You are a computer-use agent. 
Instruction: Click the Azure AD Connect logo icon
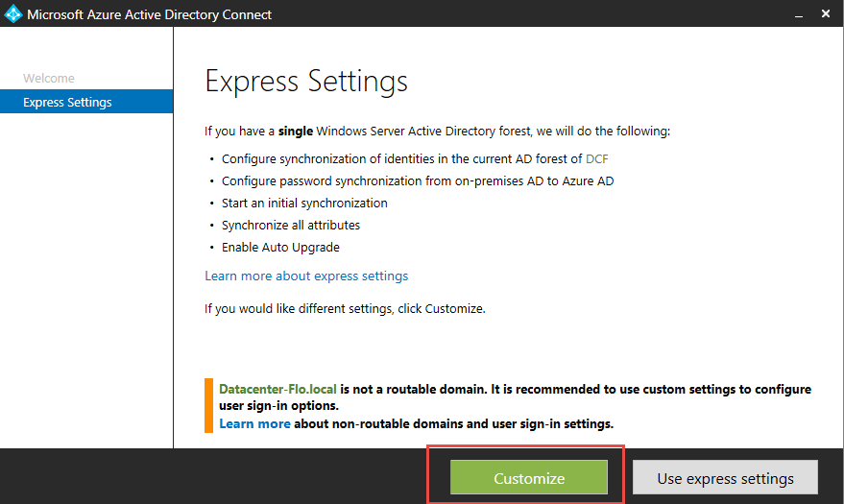point(12,14)
